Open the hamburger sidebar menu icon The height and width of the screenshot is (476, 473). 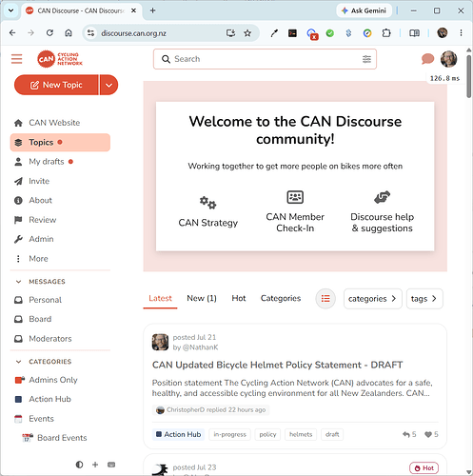pos(16,59)
